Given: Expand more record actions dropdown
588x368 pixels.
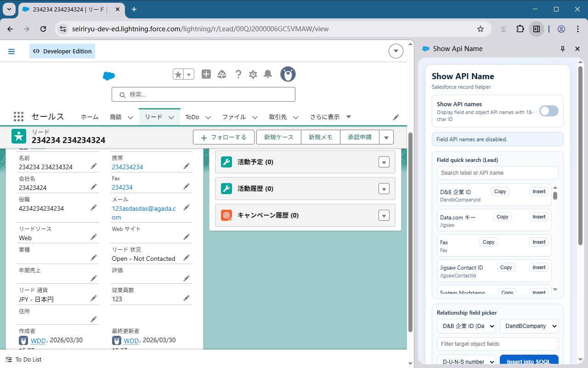Looking at the screenshot, I should (x=386, y=137).
